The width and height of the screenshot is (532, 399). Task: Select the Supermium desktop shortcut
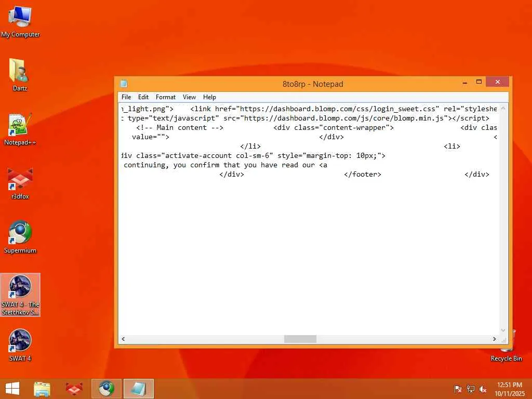coord(20,237)
